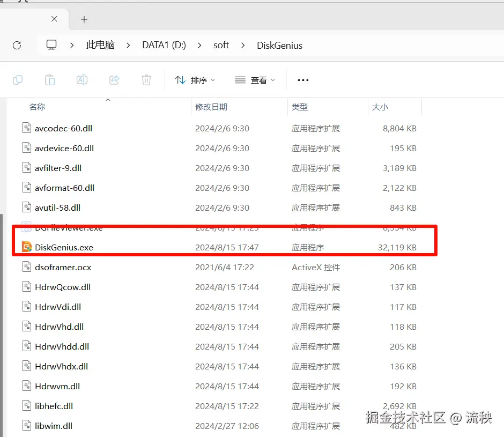Screen dimensions: 504x437
Task: Open the three-dot more options menu
Action: [303, 80]
